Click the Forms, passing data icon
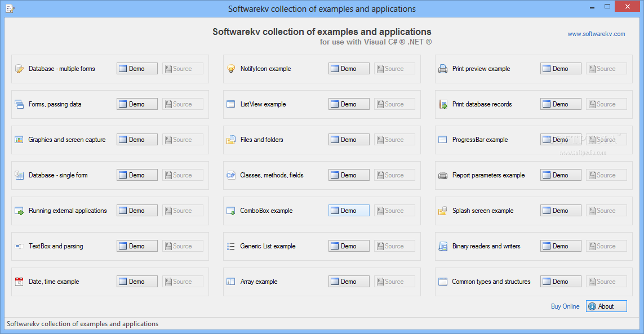Image resolution: width=644 pixels, height=334 pixels. pos(19,104)
